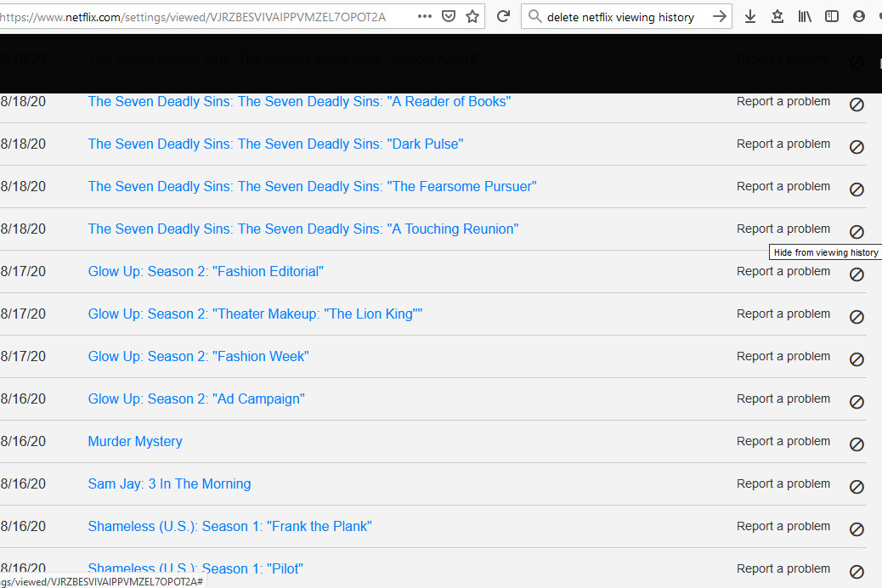The height and width of the screenshot is (588, 882).
Task: Open Sam Jay: 3 In The Morning
Action: pos(169,483)
